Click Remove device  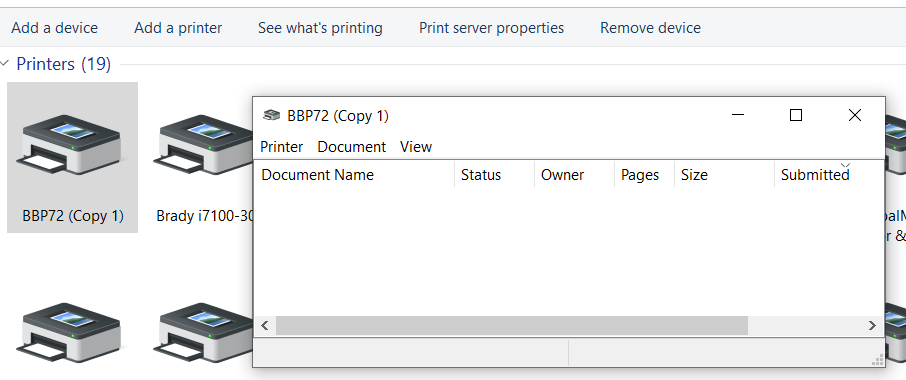coord(650,28)
